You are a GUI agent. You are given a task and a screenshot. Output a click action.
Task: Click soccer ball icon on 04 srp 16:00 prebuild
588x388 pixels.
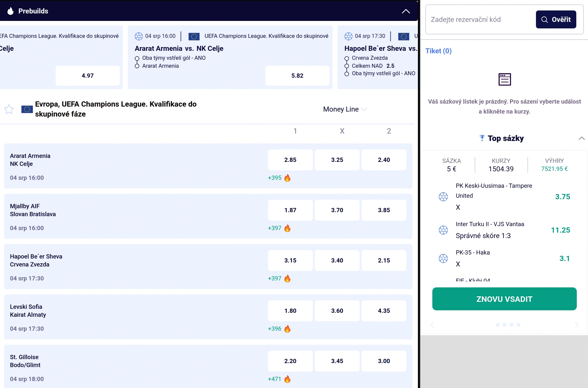pyautogui.click(x=139, y=36)
